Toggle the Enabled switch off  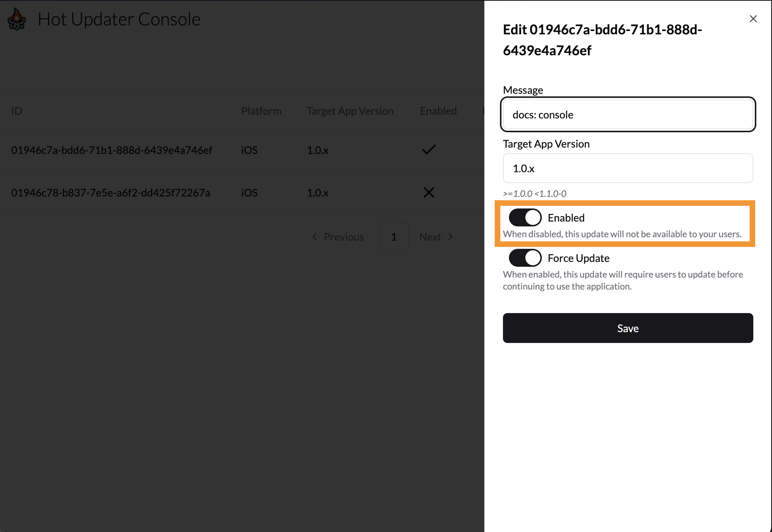[525, 217]
